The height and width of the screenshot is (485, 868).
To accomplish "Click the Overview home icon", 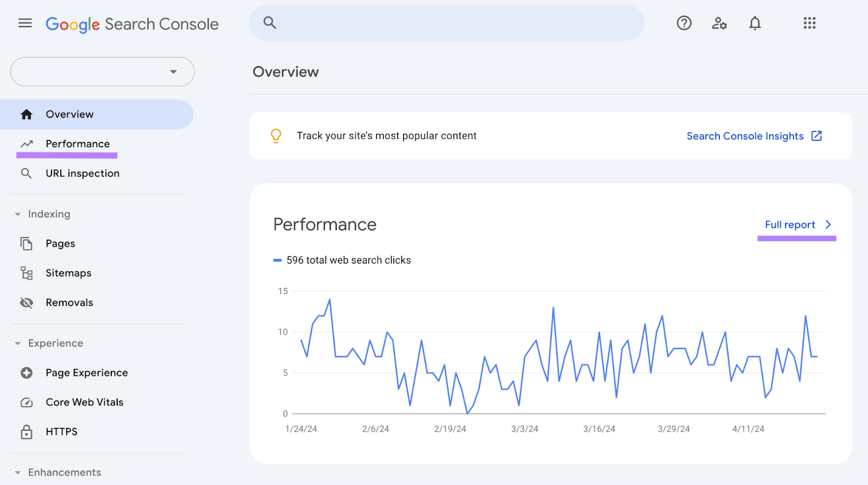I will pyautogui.click(x=27, y=114).
